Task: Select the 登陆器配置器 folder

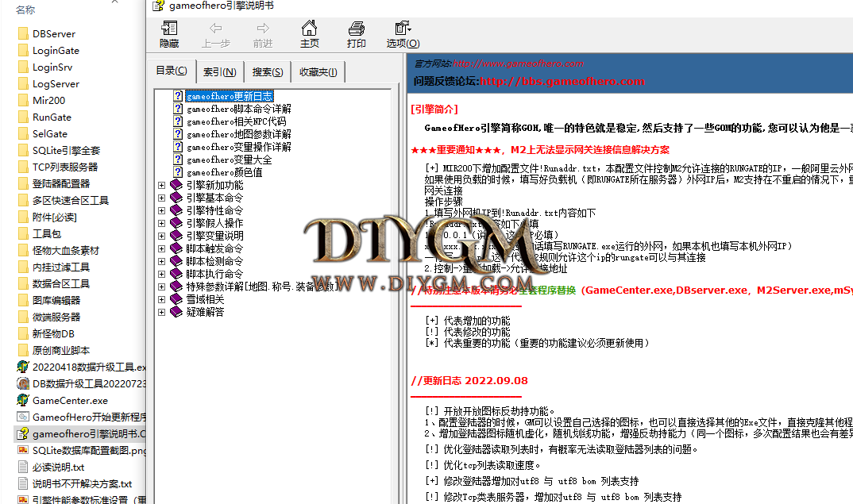Action: tap(61, 184)
